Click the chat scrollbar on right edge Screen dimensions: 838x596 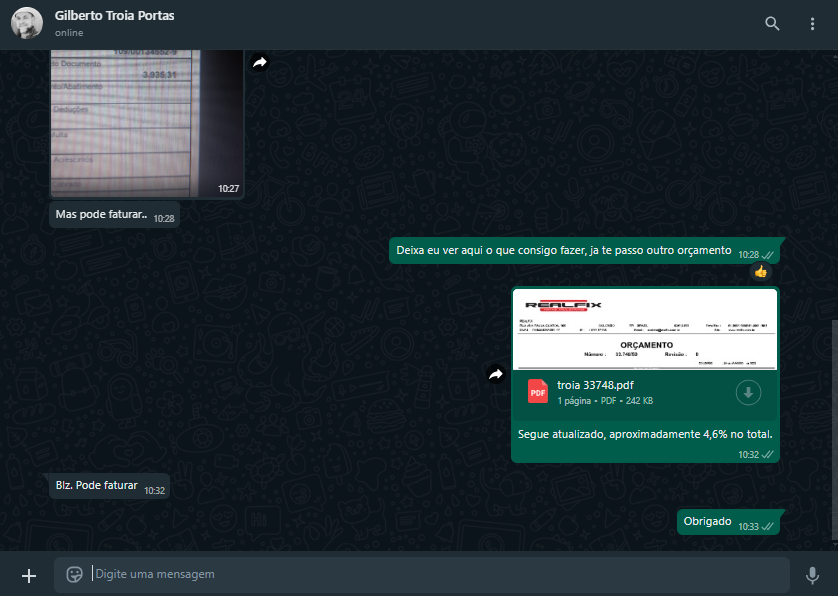pyautogui.click(x=834, y=430)
